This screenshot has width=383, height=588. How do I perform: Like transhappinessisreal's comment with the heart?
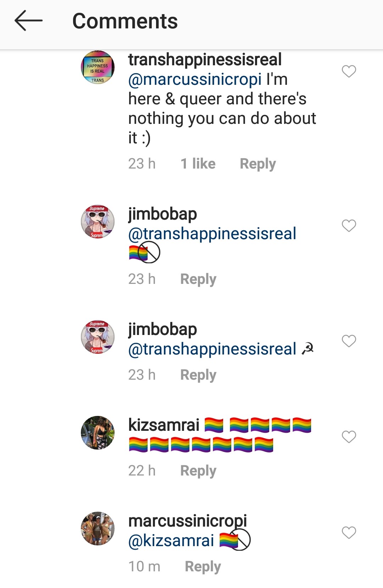click(x=349, y=71)
